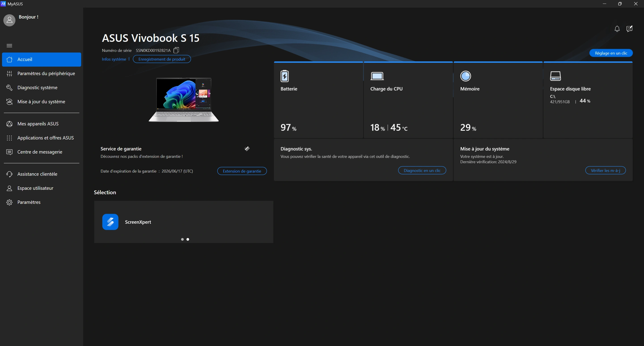Click the MyASUS logo in title bar

[3, 4]
